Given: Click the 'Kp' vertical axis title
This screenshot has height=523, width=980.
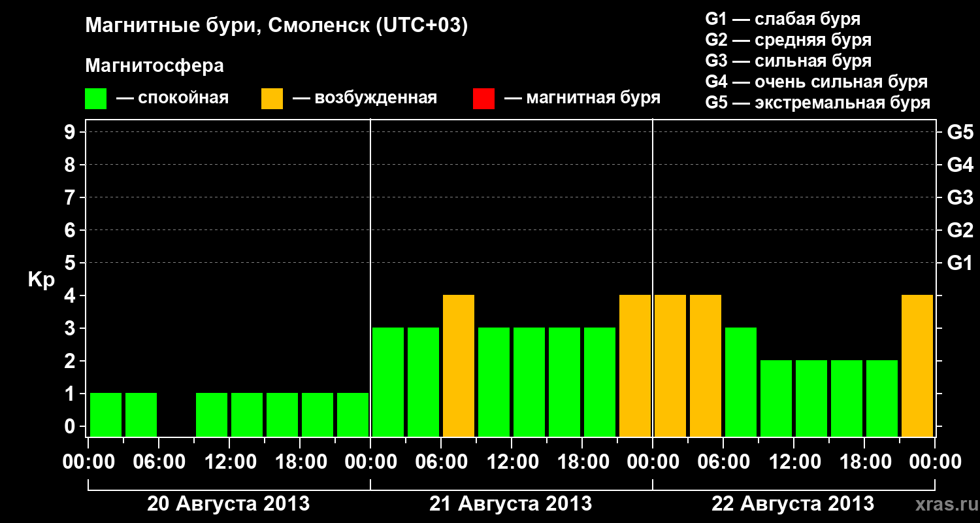Looking at the screenshot, I should click(x=41, y=280).
